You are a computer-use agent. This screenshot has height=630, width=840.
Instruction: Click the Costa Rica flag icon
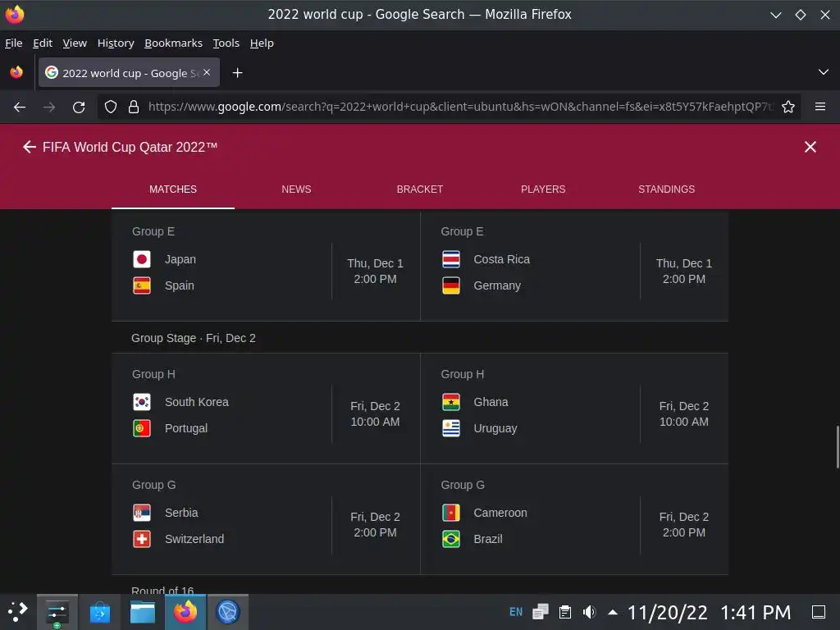tap(451, 259)
